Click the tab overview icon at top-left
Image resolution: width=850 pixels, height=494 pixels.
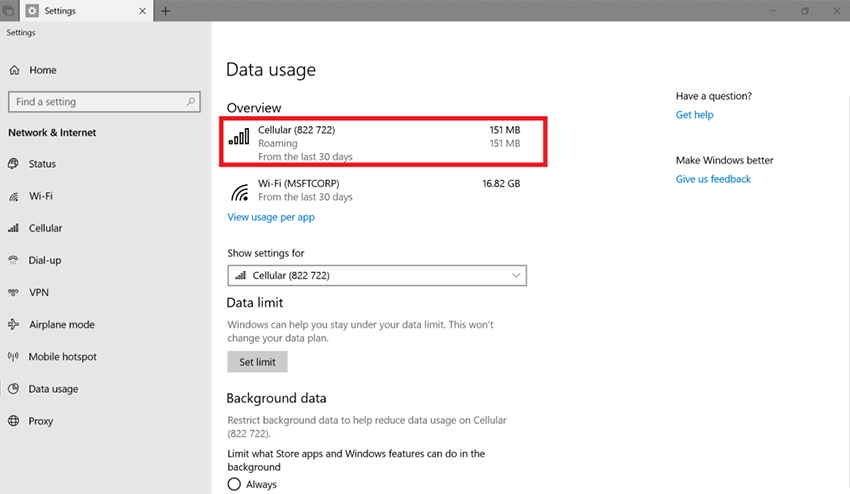pyautogui.click(x=9, y=11)
